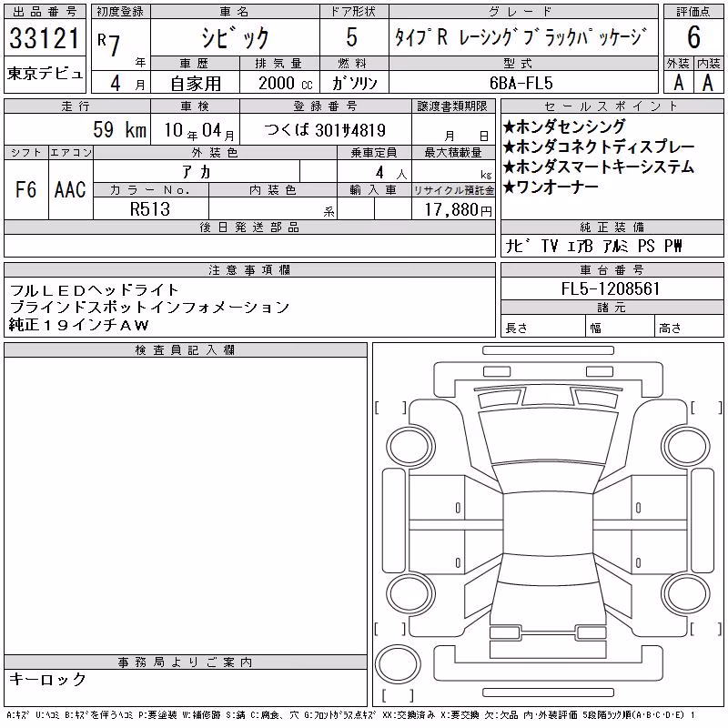
Task: Select the air conditioner value AAC
Action: (x=70, y=189)
